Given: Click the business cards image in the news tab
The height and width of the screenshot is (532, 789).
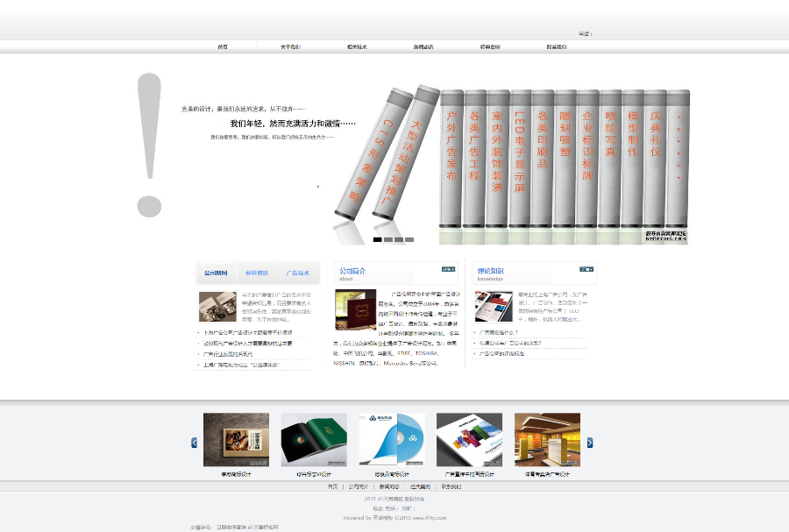Looking at the screenshot, I should 218,307.
